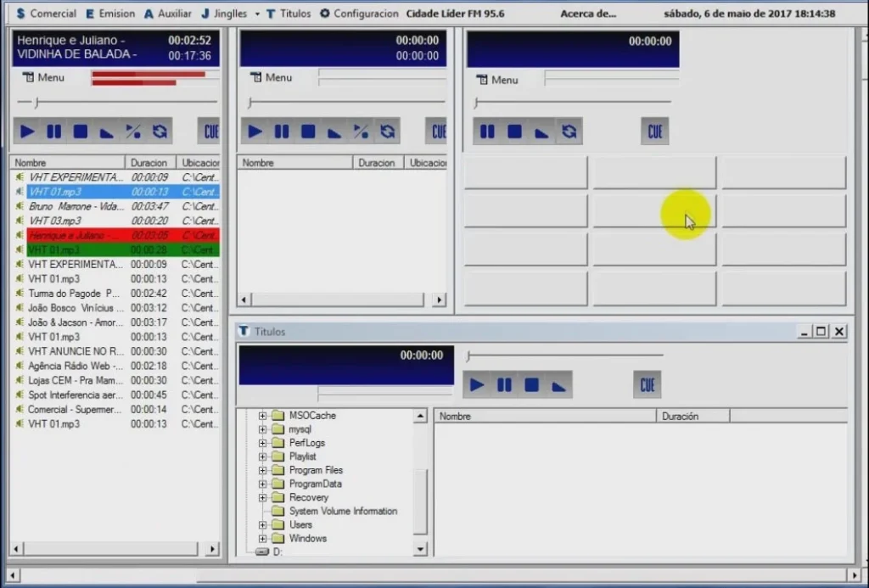Select Agência Rádio Web row
Image resolution: width=869 pixels, height=588 pixels.
pyautogui.click(x=115, y=366)
